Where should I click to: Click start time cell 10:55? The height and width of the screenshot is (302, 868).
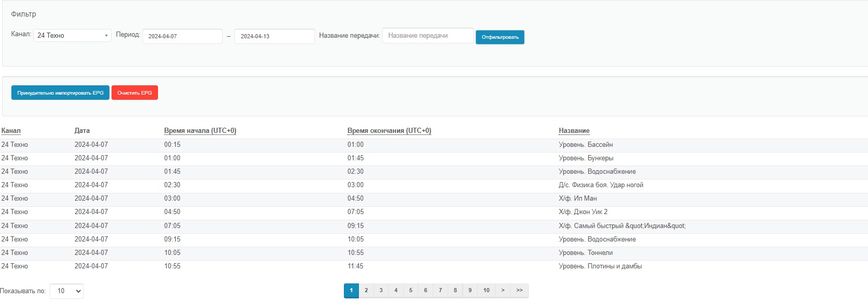pos(172,266)
